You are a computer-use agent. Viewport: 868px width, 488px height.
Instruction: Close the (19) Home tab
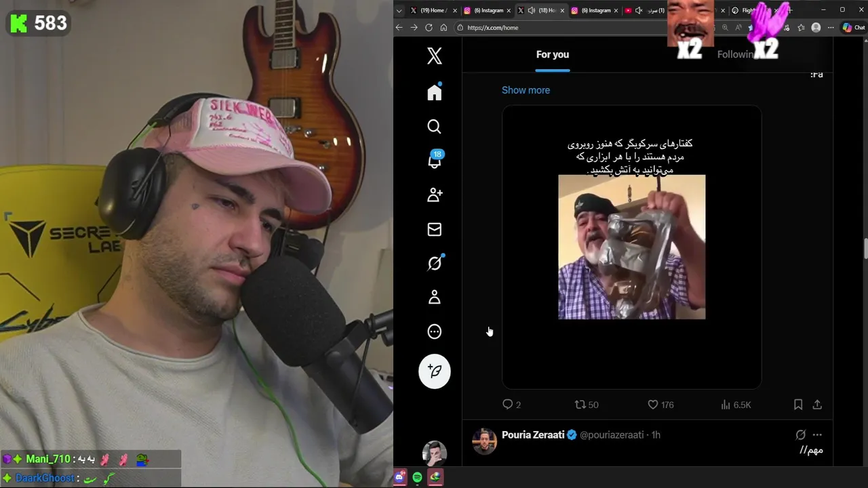pyautogui.click(x=455, y=10)
